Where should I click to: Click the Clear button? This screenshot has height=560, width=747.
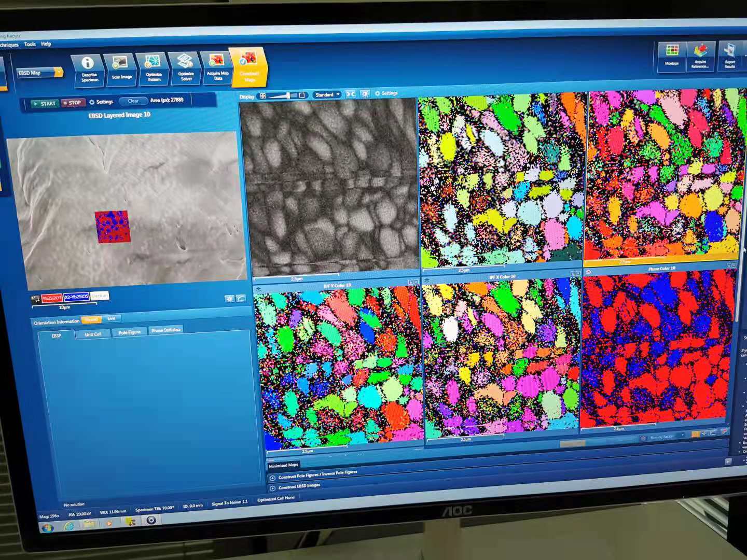133,101
